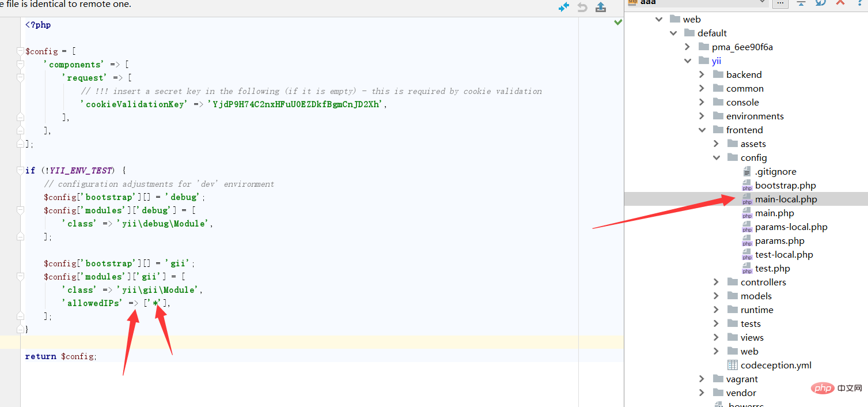
Task: Click the green checkmark inspection indicator
Action: [x=618, y=22]
